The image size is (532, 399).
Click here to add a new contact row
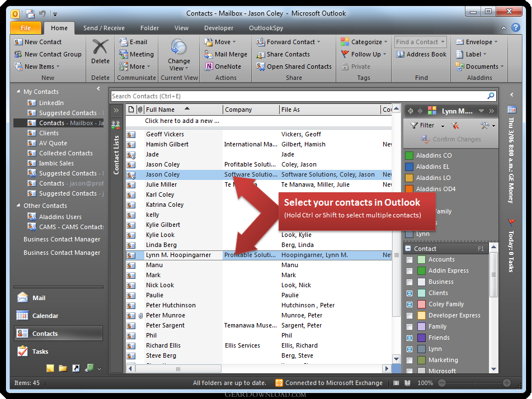258,121
